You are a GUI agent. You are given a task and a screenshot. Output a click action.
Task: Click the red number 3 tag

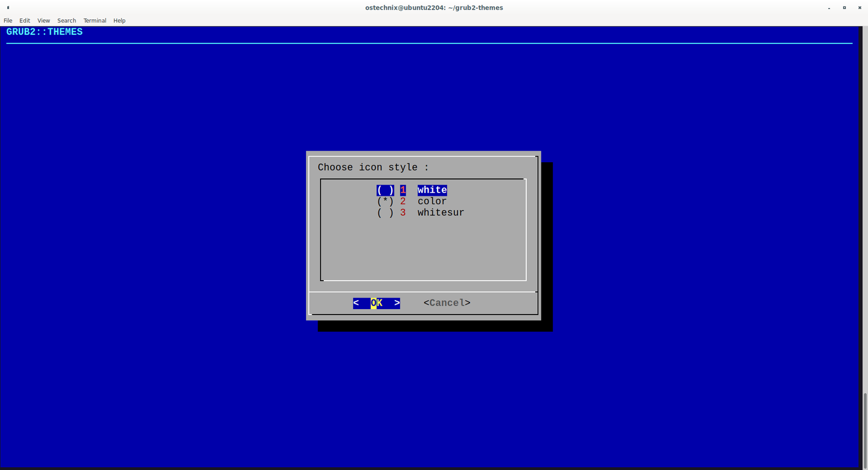coord(403,213)
